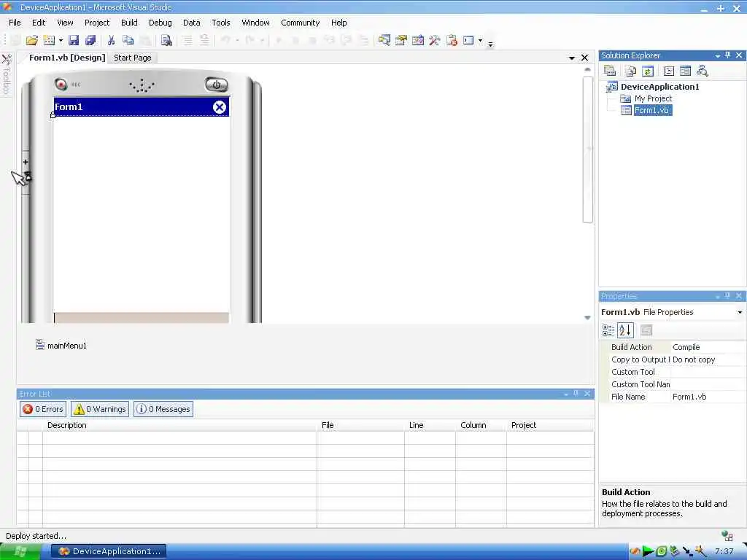Open Solution Explorer window position dropdown
Viewport: 747px width, 560px height.
[x=718, y=55]
